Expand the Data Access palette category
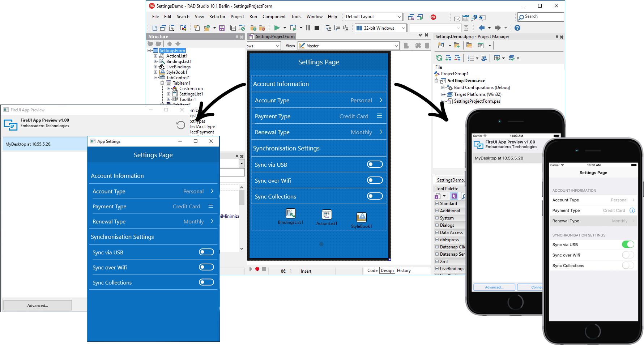The image size is (644, 345). (x=437, y=233)
